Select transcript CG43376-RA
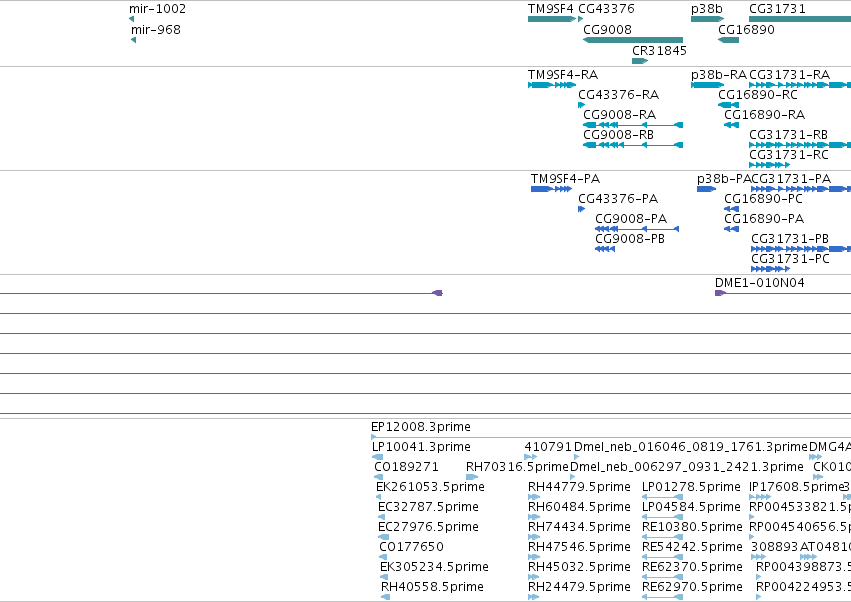Image resolution: width=851 pixels, height=602 pixels. tap(581, 105)
